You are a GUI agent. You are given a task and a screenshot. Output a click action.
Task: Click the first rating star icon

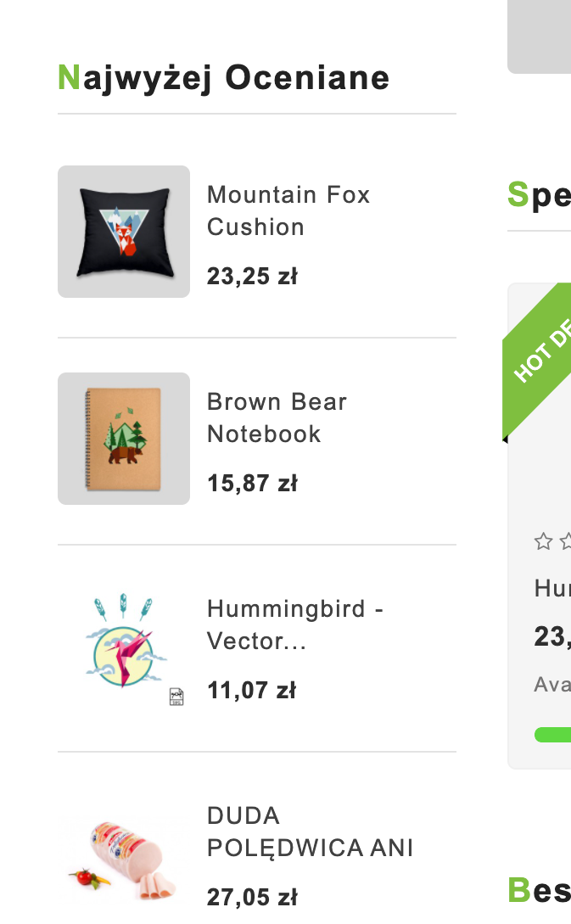point(543,541)
